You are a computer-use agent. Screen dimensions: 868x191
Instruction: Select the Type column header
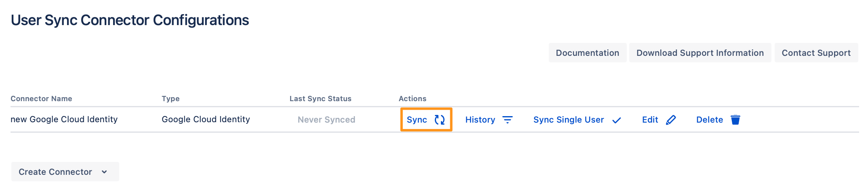click(x=171, y=99)
